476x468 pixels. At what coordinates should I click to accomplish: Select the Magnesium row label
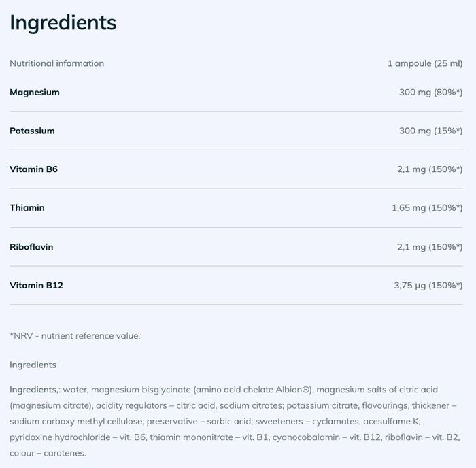(35, 92)
